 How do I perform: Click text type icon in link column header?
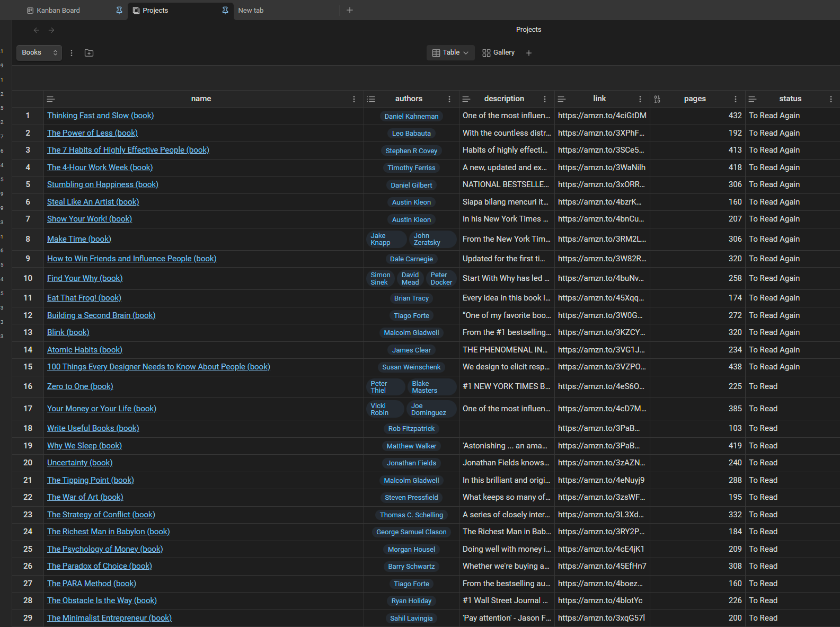click(562, 99)
